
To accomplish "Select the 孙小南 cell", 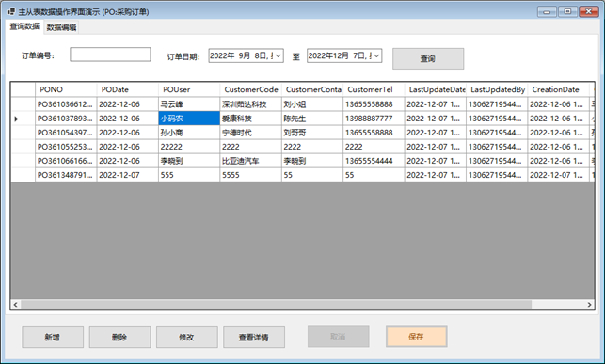I will (189, 133).
